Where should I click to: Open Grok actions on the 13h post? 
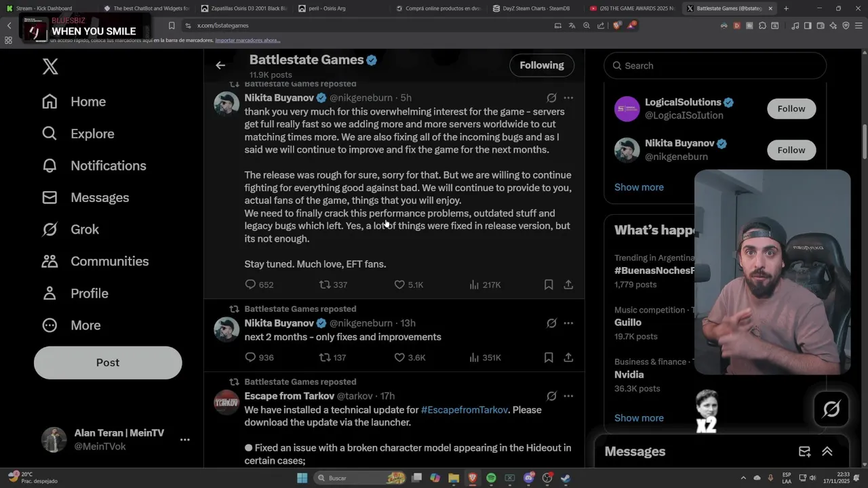[x=551, y=323]
